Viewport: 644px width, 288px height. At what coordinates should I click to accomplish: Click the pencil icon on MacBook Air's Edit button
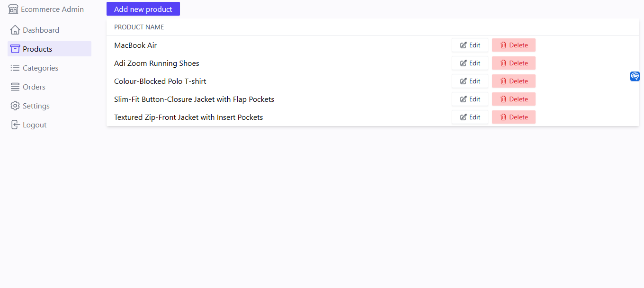click(x=463, y=45)
